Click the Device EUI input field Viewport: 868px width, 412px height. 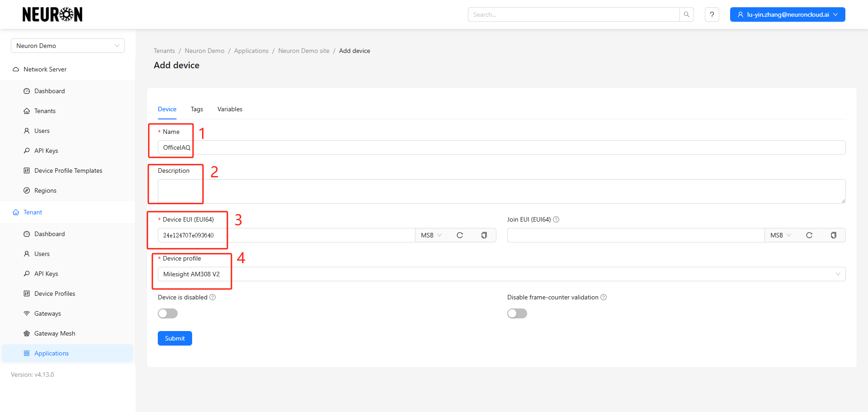(287, 235)
